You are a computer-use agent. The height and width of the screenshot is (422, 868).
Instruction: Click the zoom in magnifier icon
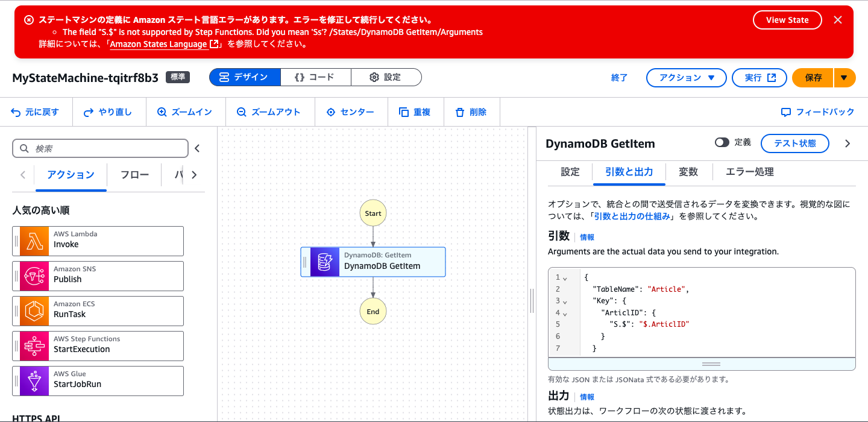click(162, 112)
